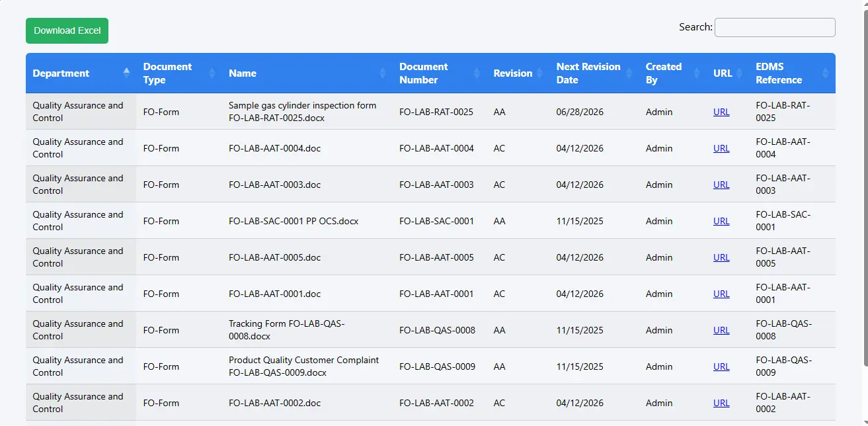Sort by Created By sort arrows
Image resolution: width=868 pixels, height=426 pixels.
coord(697,73)
